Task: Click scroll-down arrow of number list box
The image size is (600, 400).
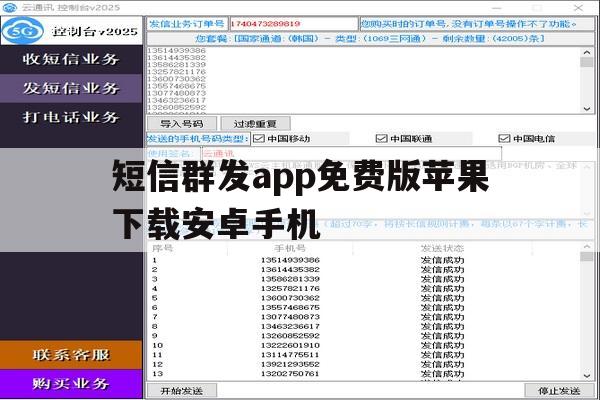Action: coord(587,109)
